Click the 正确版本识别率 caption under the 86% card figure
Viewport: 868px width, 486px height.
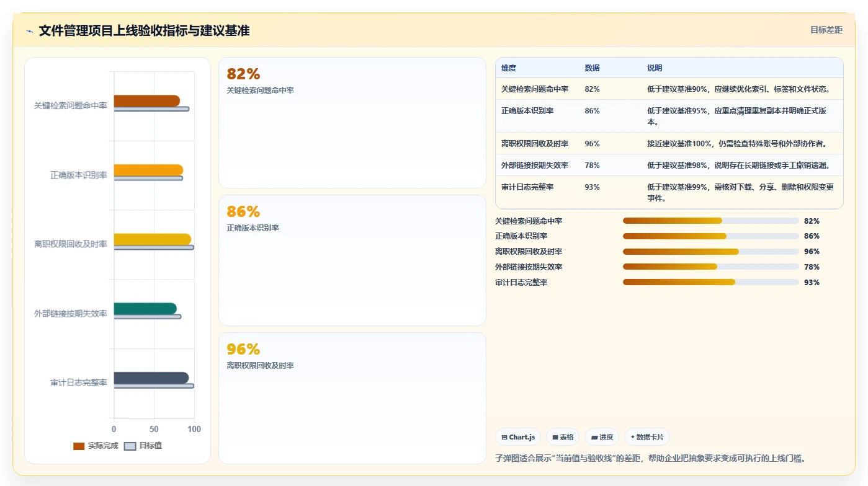[253, 228]
